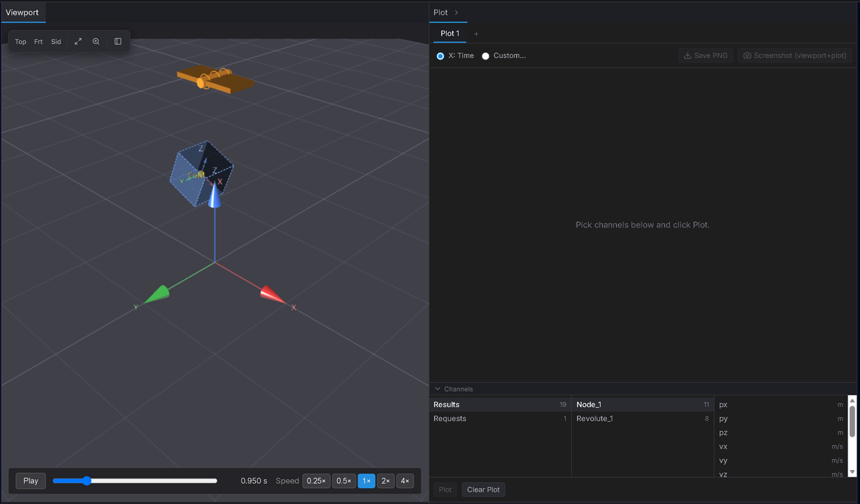Click the Play button
Image resolution: width=860 pixels, height=504 pixels.
(x=31, y=481)
